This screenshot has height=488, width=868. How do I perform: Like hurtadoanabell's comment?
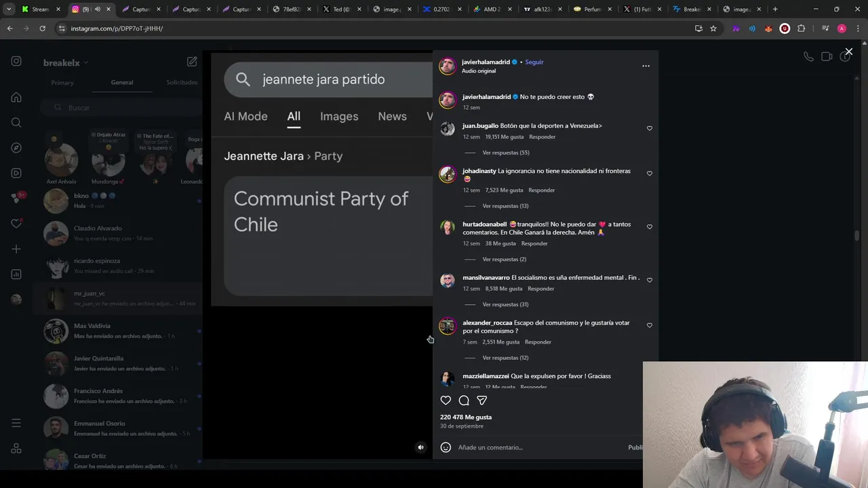click(x=649, y=227)
